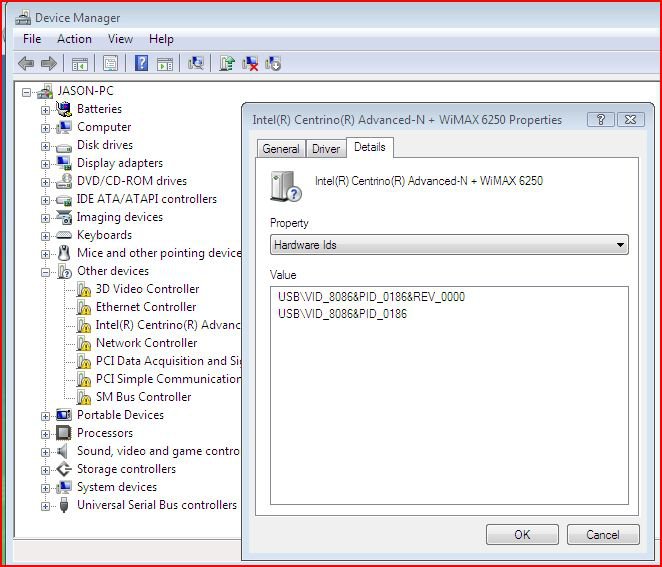This screenshot has height=567, width=662.
Task: Click the Forward arrow toolbar icon
Action: (49, 64)
